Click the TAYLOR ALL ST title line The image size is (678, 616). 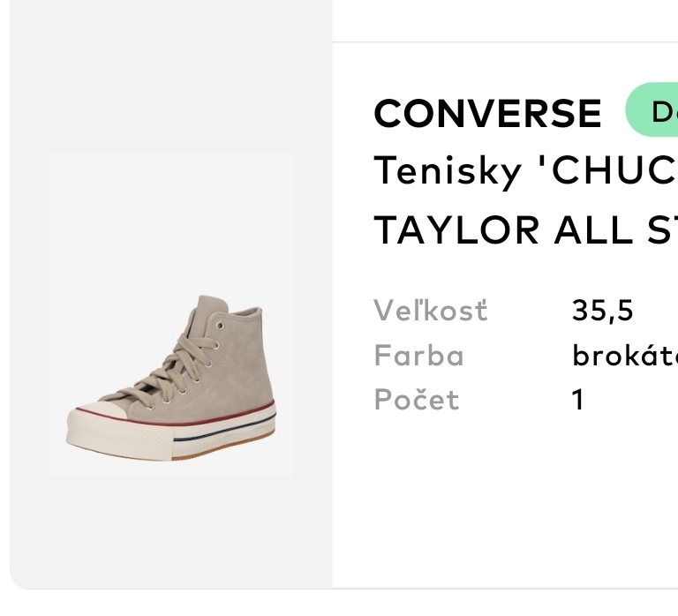526,229
